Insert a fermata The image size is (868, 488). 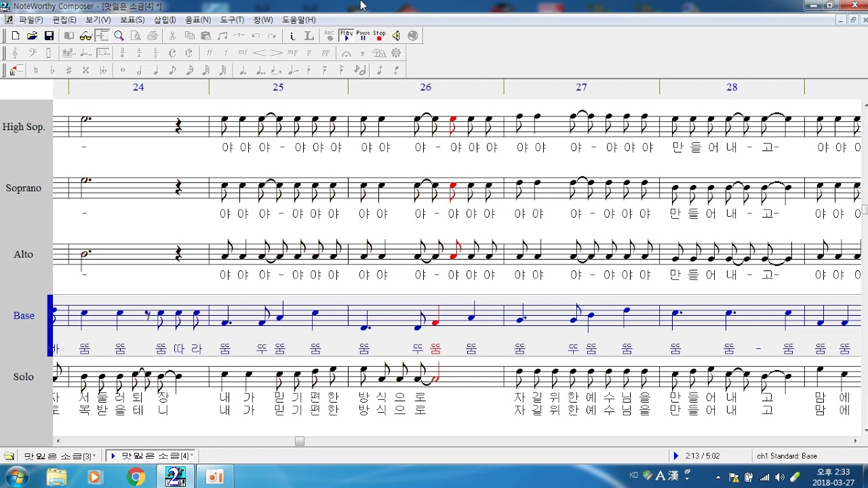click(347, 53)
